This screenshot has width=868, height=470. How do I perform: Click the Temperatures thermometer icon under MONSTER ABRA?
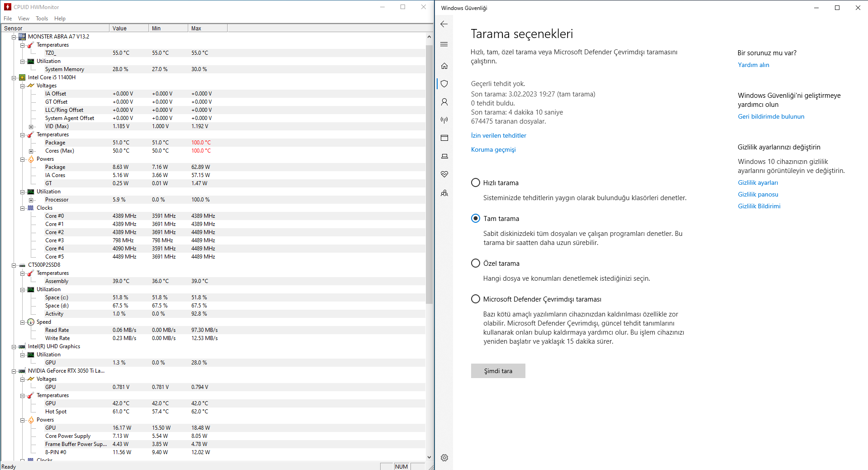(31, 45)
